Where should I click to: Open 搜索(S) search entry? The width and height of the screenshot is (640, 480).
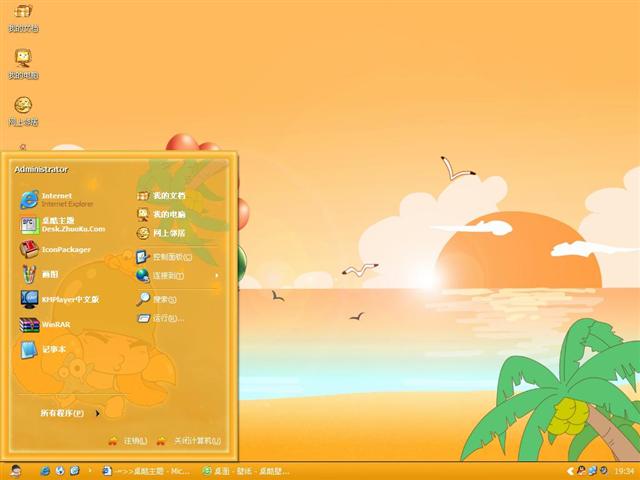(156, 300)
